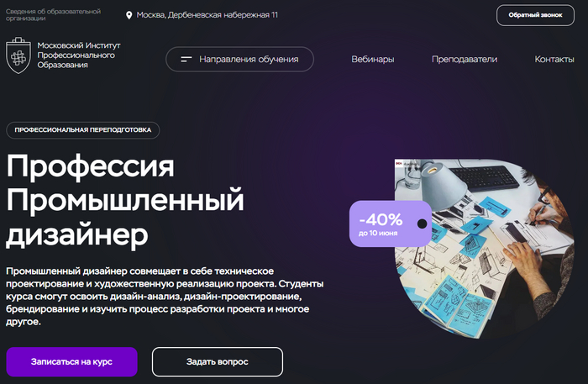Click the course description paragraph text
The height and width of the screenshot is (384, 588).
tap(165, 297)
